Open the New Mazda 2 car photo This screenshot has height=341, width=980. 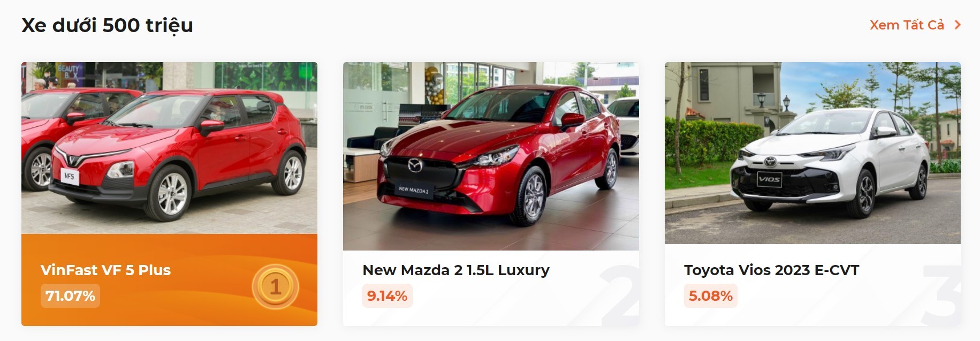(491, 156)
